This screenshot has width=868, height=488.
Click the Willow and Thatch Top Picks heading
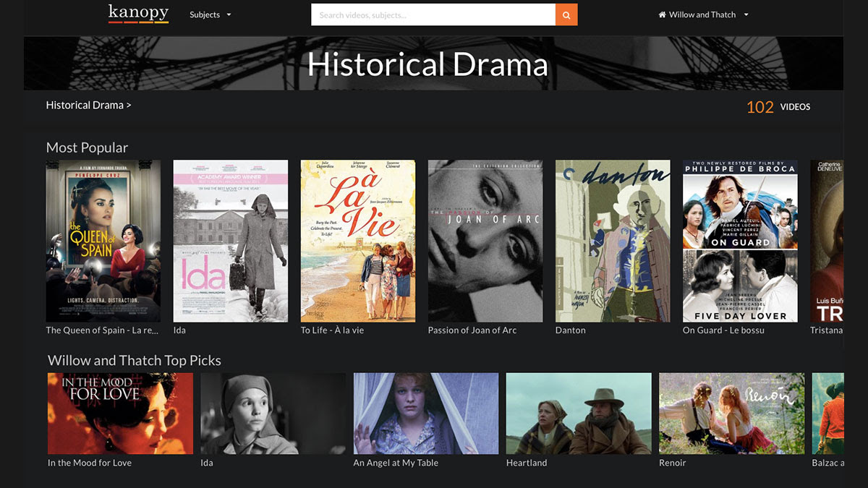[135, 360]
